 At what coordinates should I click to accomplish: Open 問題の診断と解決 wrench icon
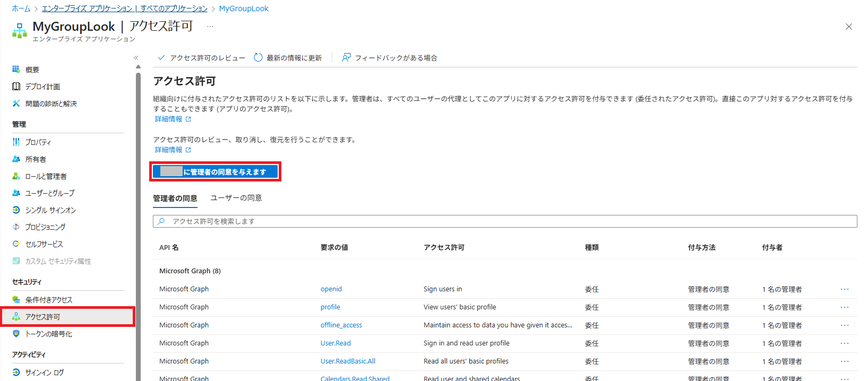(x=16, y=103)
